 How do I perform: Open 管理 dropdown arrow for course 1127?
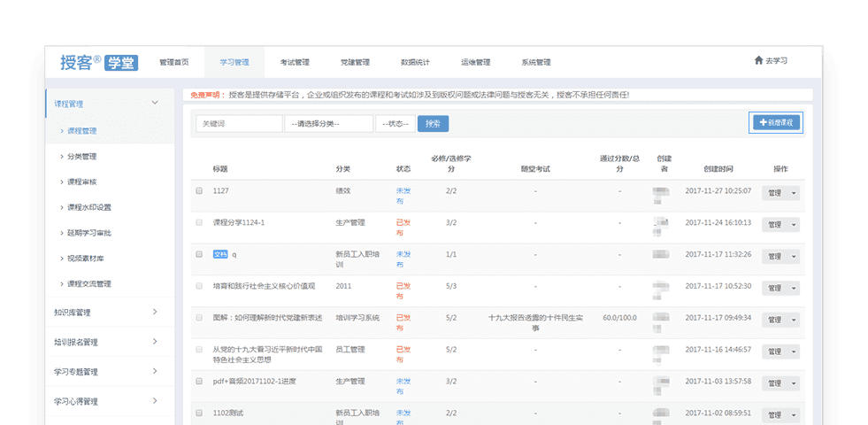794,193
